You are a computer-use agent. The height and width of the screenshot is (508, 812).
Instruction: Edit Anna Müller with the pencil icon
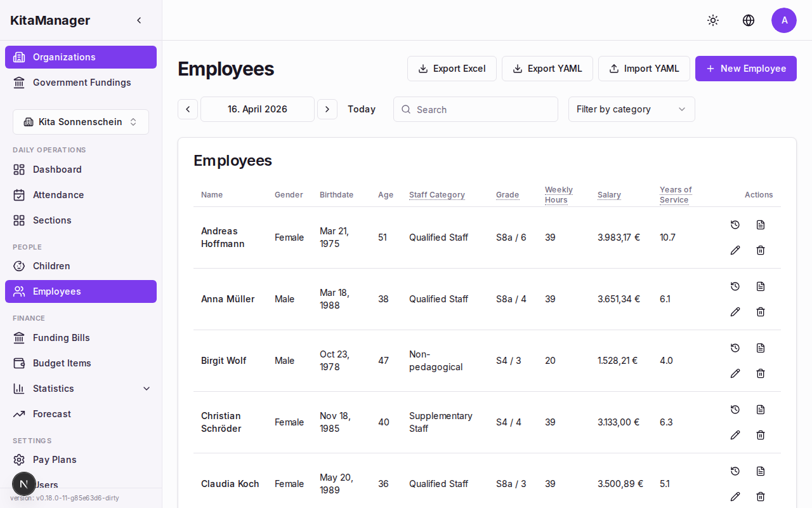pos(735,312)
